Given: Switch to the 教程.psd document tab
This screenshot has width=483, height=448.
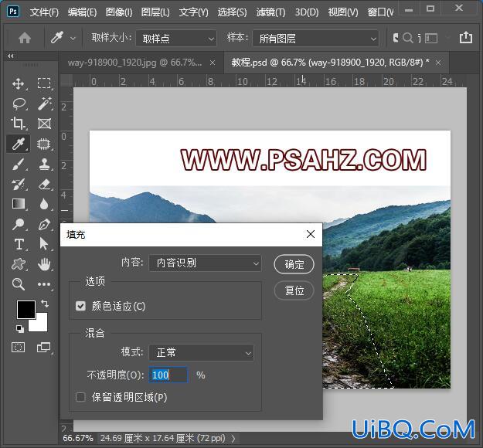Looking at the screenshot, I should pos(330,63).
